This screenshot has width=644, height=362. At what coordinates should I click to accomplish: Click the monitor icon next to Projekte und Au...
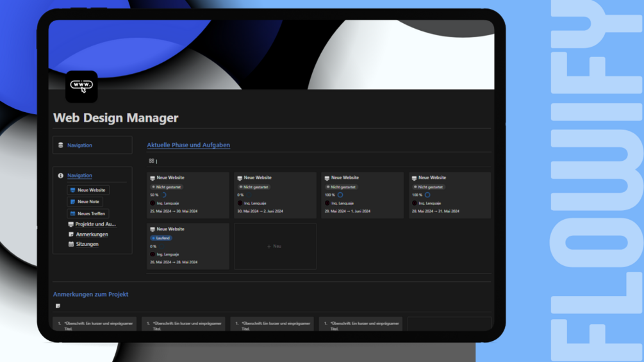coord(70,224)
